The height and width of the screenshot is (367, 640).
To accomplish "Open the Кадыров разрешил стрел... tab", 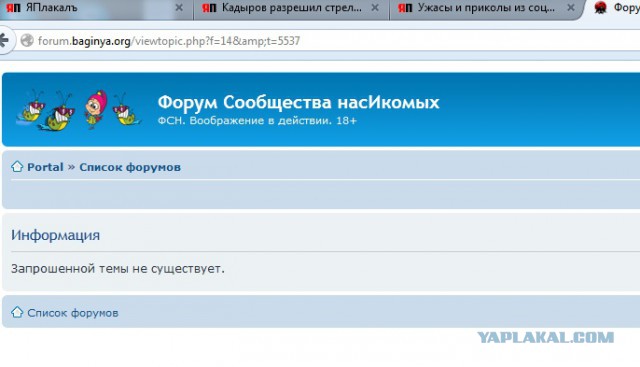I will click(291, 8).
